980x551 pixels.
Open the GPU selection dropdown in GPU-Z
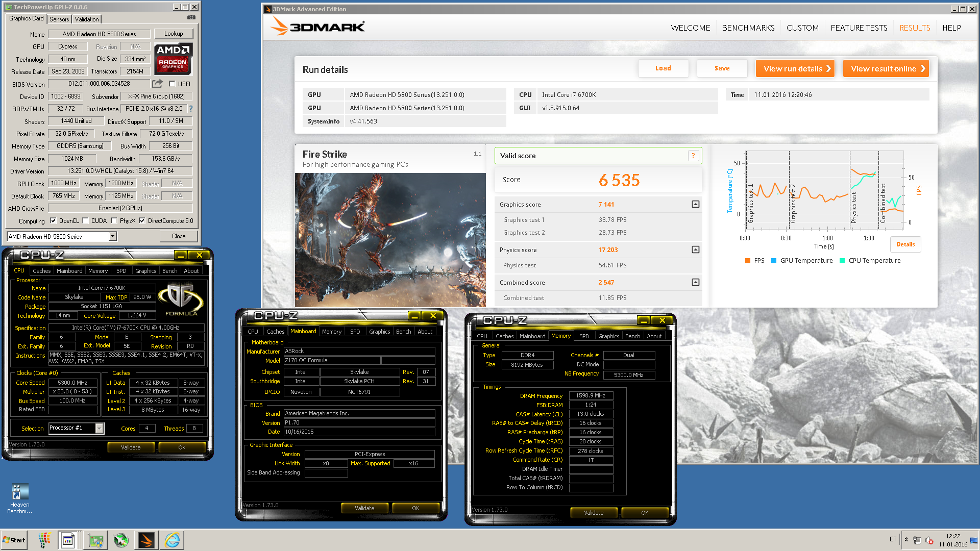point(112,236)
